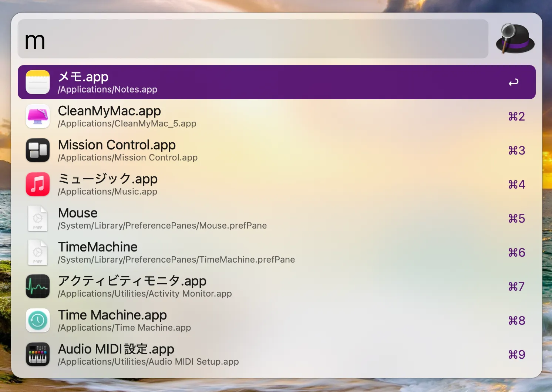Viewport: 552px width, 392px height.
Task: Click the Music app icon
Action: (x=38, y=184)
